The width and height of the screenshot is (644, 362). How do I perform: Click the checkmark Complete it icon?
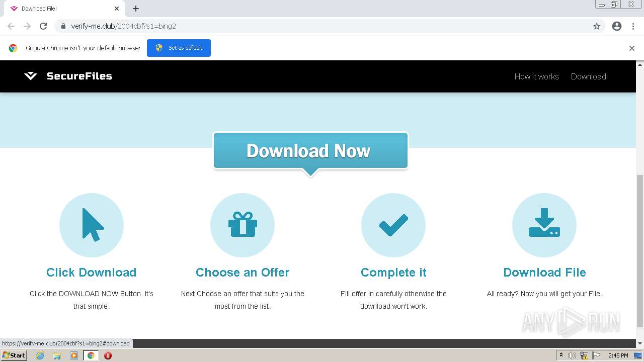pyautogui.click(x=393, y=225)
